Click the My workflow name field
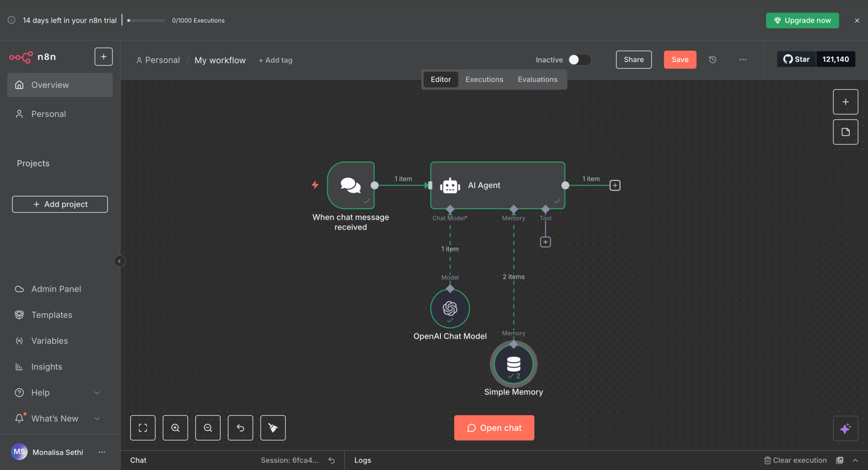 pyautogui.click(x=220, y=60)
